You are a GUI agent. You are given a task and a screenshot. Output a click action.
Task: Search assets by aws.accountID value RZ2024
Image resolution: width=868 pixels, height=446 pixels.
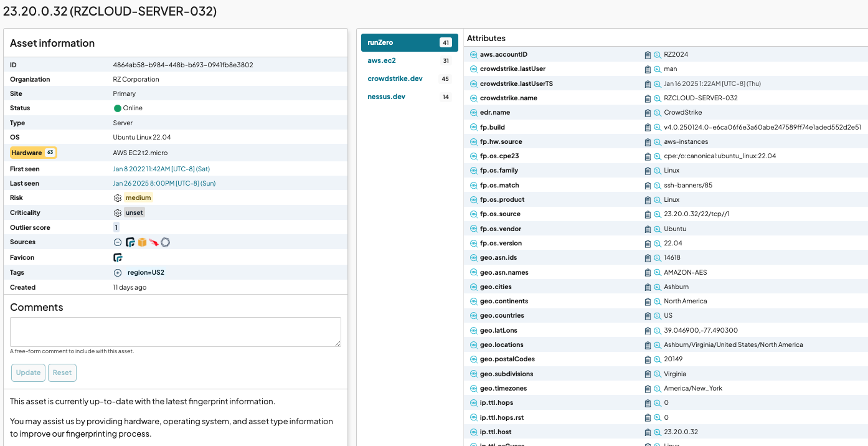657,55
